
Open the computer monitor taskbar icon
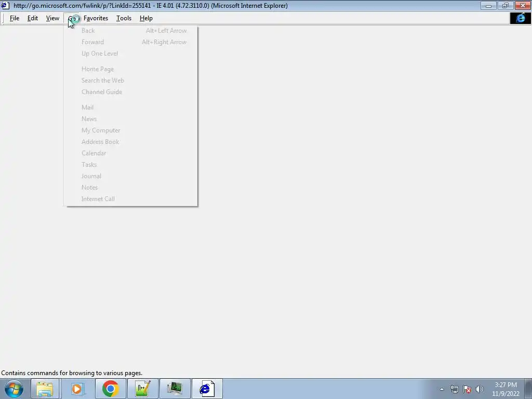click(175, 389)
